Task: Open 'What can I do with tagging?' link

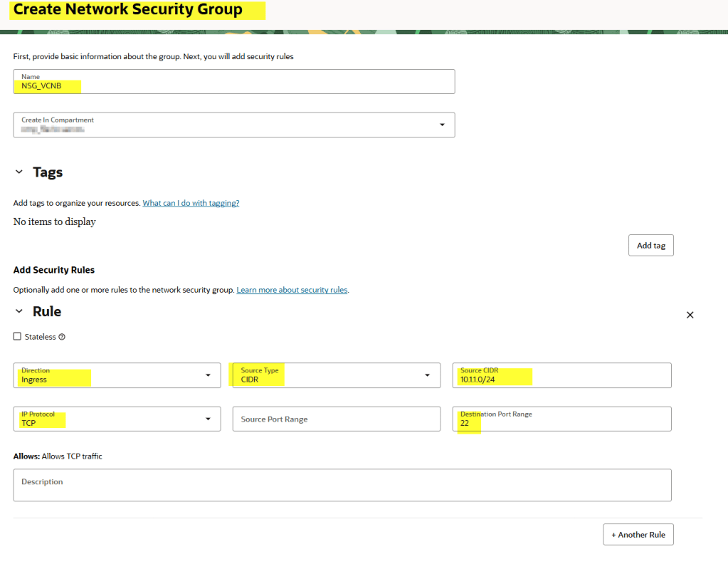Action: coord(191,203)
